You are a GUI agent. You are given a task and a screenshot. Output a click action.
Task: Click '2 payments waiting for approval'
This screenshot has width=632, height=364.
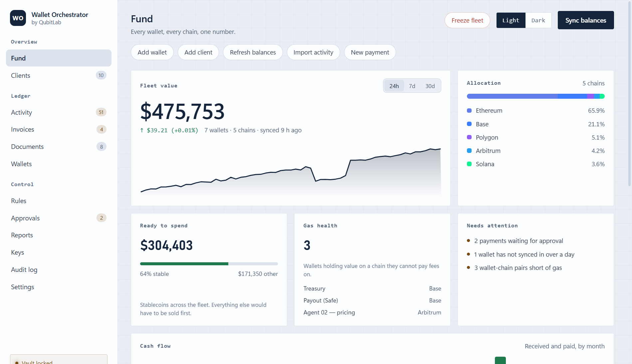click(x=519, y=241)
